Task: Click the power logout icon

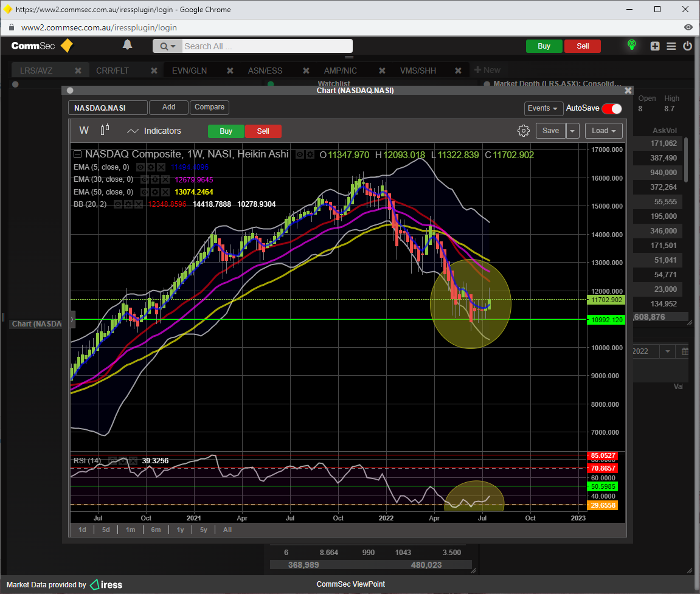Action: pyautogui.click(x=687, y=46)
